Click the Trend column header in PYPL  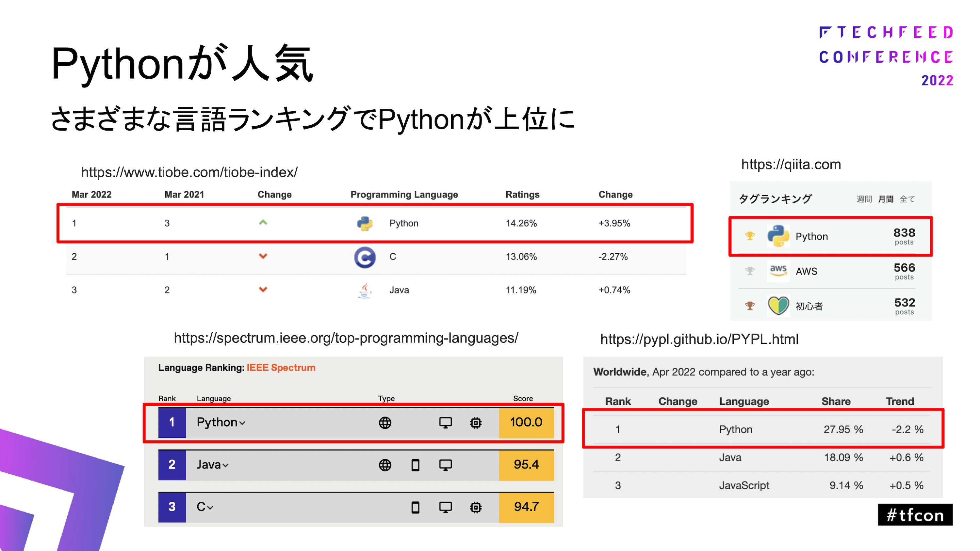coord(900,401)
